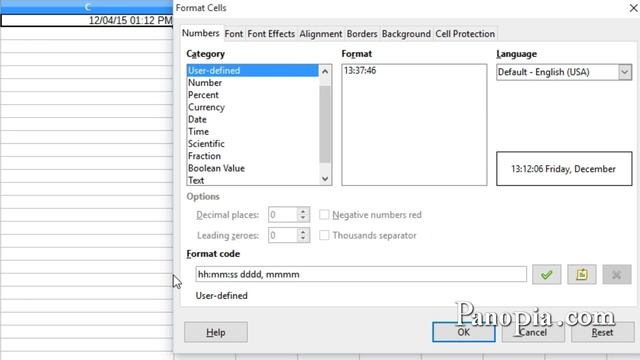This screenshot has width=640, height=360.
Task: Click Category list scroll down arrow
Action: pos(325,179)
